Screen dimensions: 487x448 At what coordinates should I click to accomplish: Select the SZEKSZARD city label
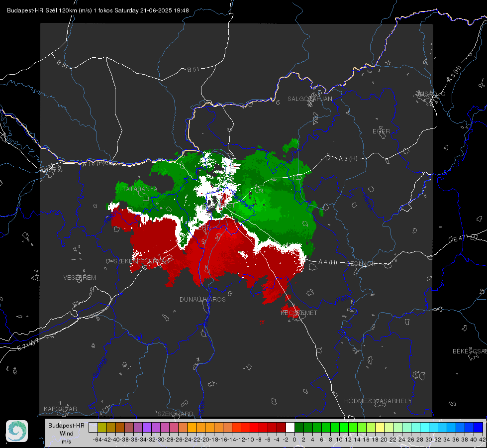tap(176, 414)
